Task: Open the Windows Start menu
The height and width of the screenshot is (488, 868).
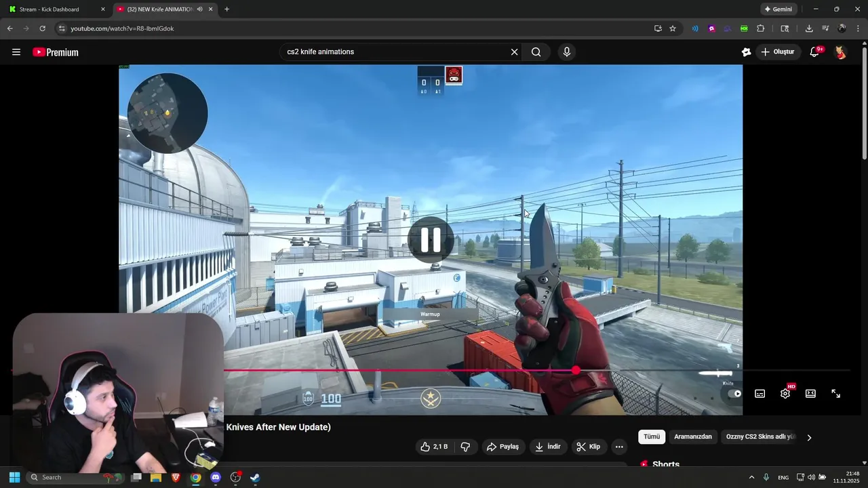Action: click(x=14, y=477)
